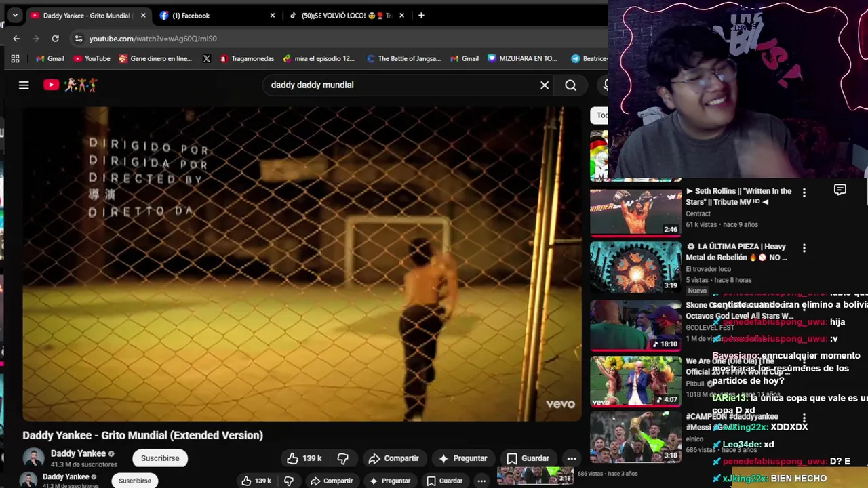Close the Daddy Yankee YouTube tab
The width and height of the screenshot is (868, 488).
point(143,15)
